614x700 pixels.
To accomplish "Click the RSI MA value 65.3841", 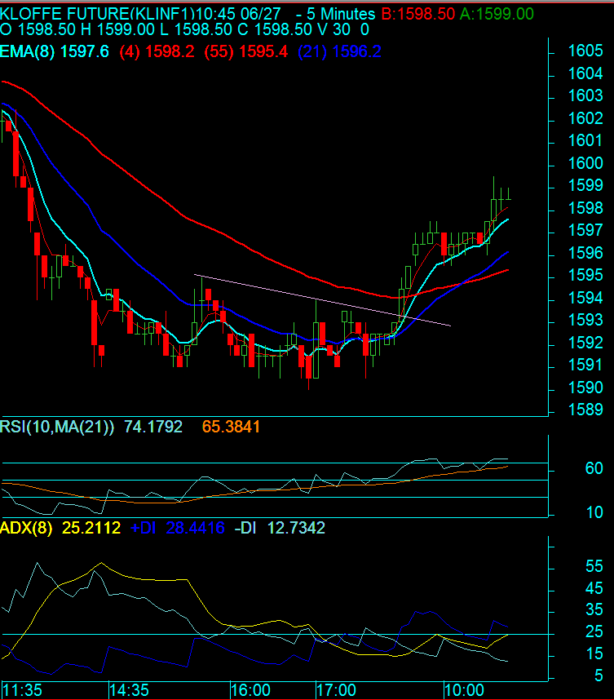I will point(231,427).
